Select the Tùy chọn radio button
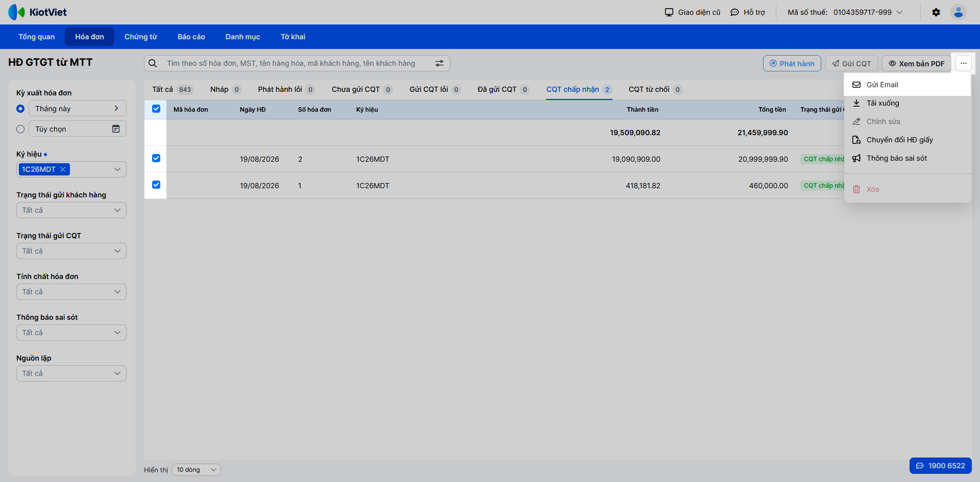 [20, 129]
